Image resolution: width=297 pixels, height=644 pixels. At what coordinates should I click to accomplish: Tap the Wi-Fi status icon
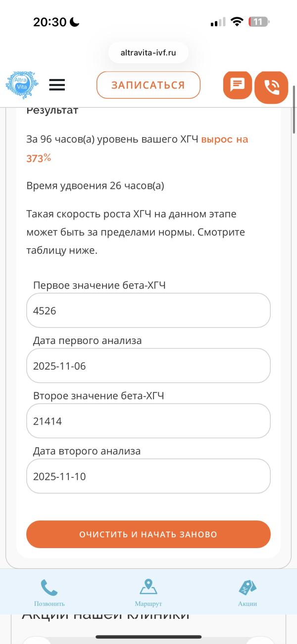click(x=237, y=22)
